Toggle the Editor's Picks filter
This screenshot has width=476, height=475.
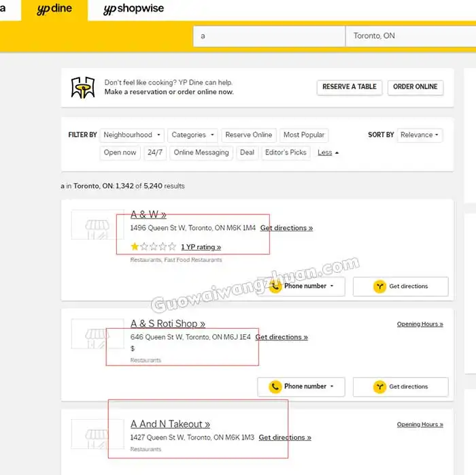point(286,152)
